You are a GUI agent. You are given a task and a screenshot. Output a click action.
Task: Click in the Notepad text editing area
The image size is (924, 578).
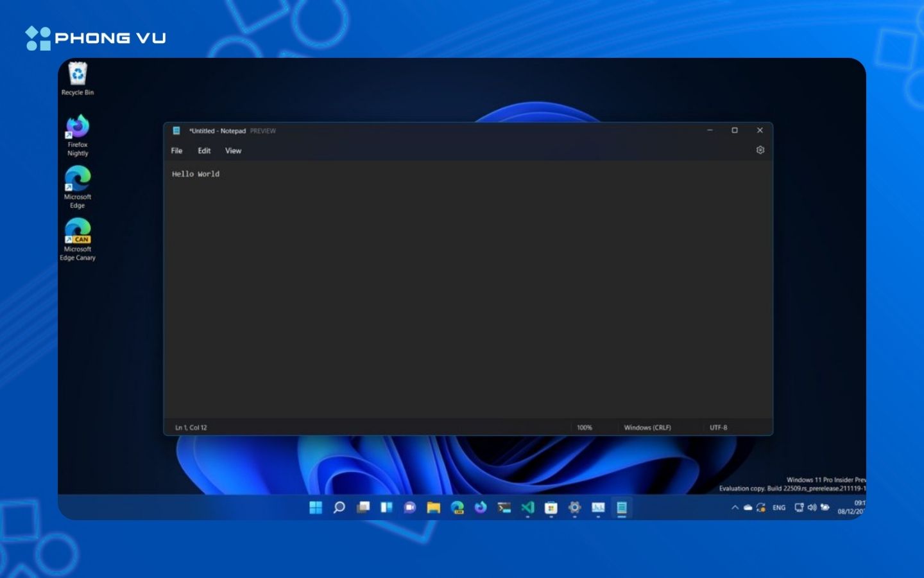pos(467,289)
